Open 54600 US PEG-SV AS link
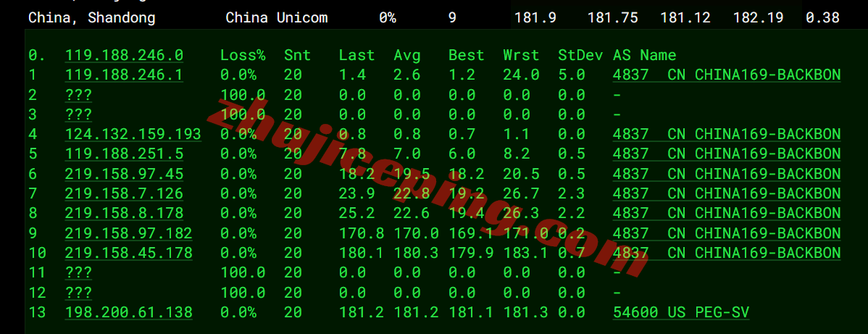This screenshot has height=334, width=868. 681,312
